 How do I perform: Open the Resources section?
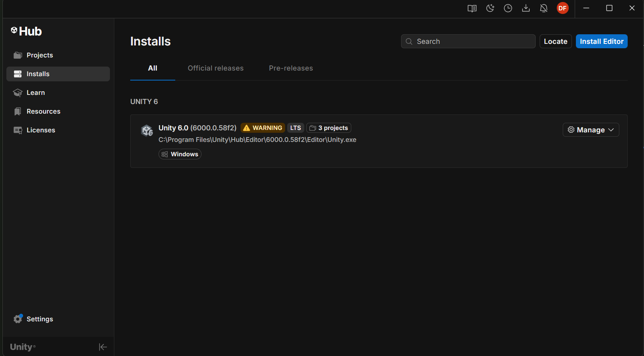pos(58,111)
